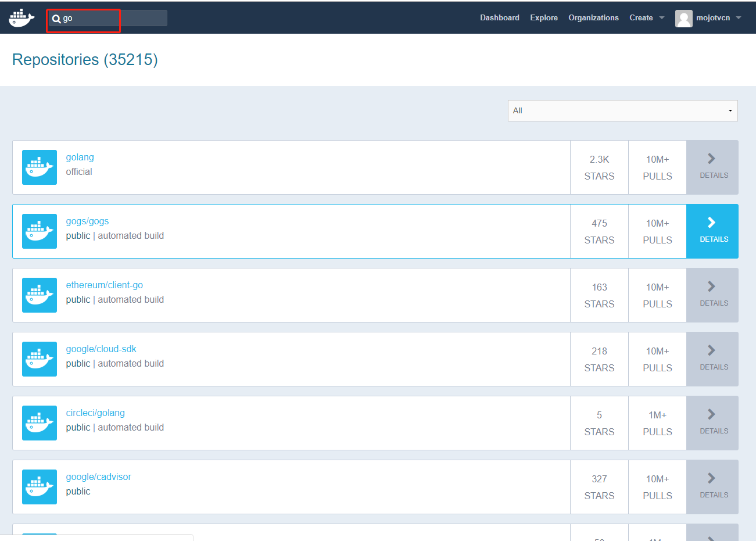Click the '475 STARS' count for gogs/gogs
Viewport: 756px width, 541px height.
(x=599, y=231)
